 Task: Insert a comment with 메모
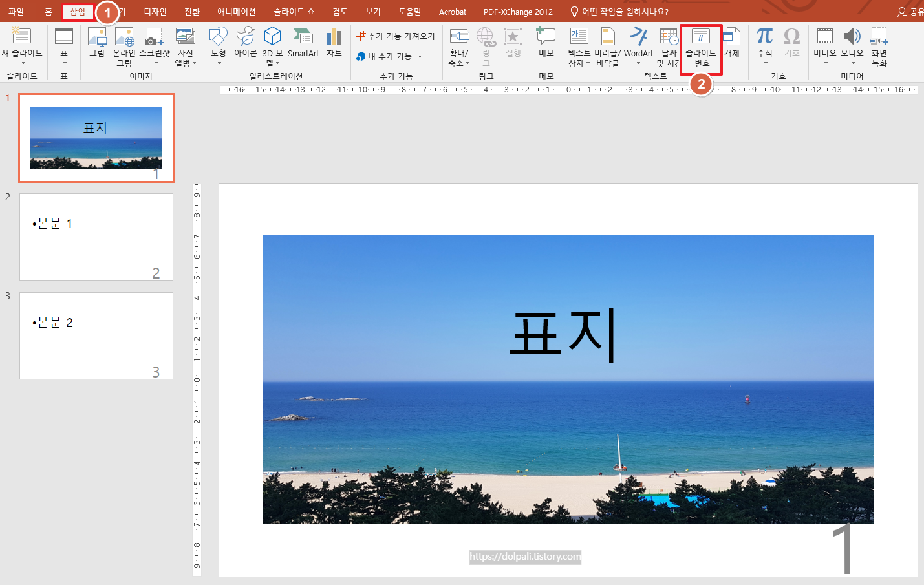(x=546, y=43)
